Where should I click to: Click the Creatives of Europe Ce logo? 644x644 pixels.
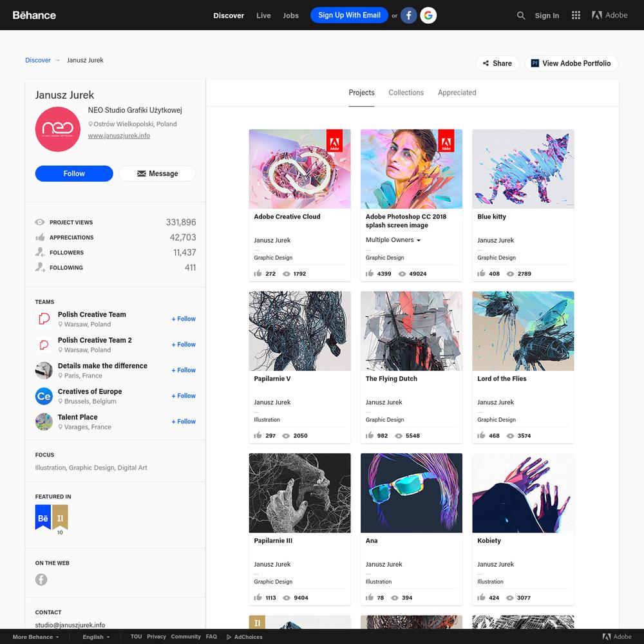44,396
